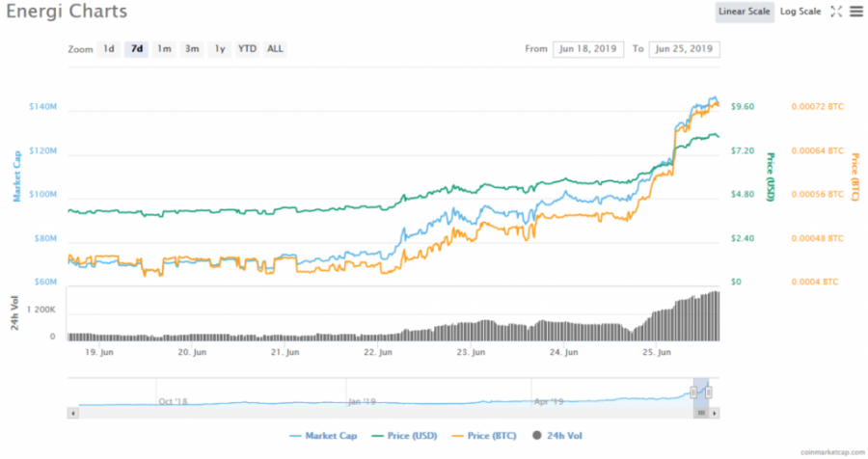Click the 25. Jun axis label
Image resolution: width=868 pixels, height=459 pixels.
pyautogui.click(x=657, y=352)
